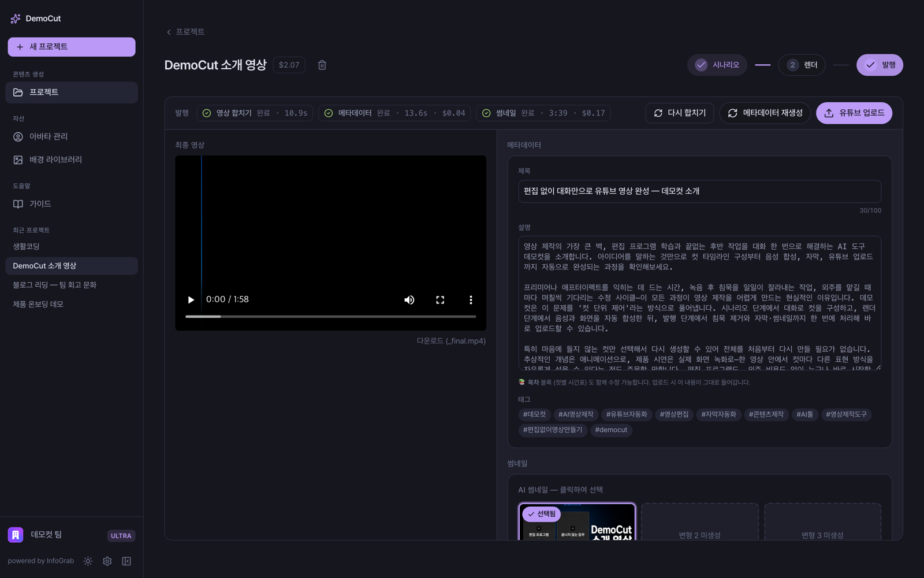This screenshot has height=578, width=924.
Task: Click the #democut tag
Action: pos(611,430)
